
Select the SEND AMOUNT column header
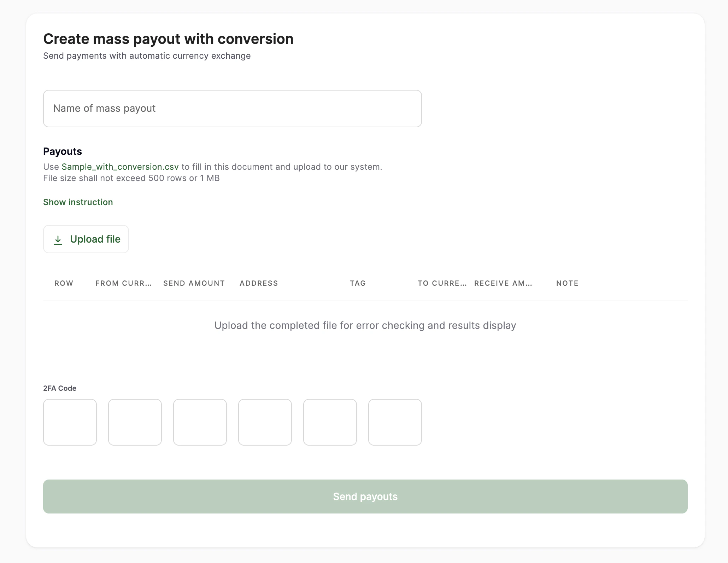tap(194, 283)
